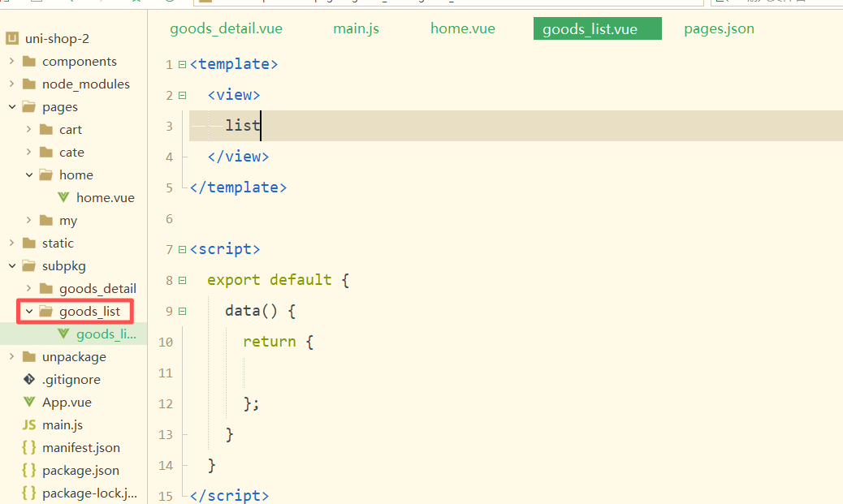Click 'export default {' on line 8
Screen dimensions: 843x504
[279, 280]
